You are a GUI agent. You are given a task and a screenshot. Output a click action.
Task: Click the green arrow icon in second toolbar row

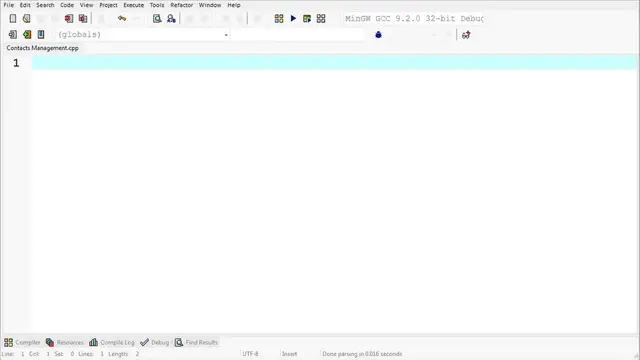(27, 34)
